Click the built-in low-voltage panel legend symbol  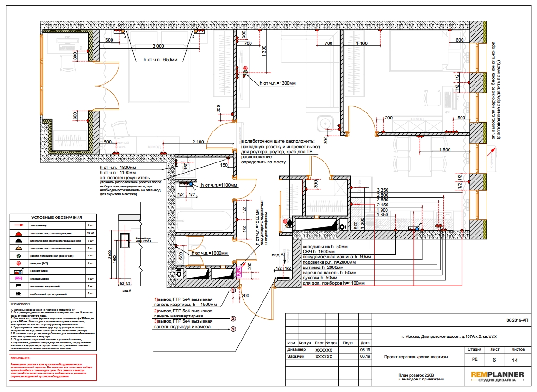coord(19,294)
